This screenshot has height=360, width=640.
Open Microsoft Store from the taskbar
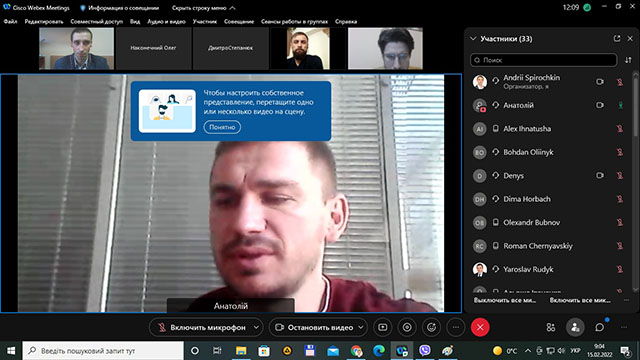coord(264,350)
